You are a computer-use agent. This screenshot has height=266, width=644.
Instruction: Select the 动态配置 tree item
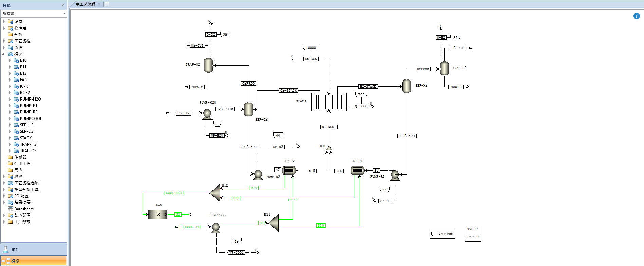pyautogui.click(x=22, y=215)
